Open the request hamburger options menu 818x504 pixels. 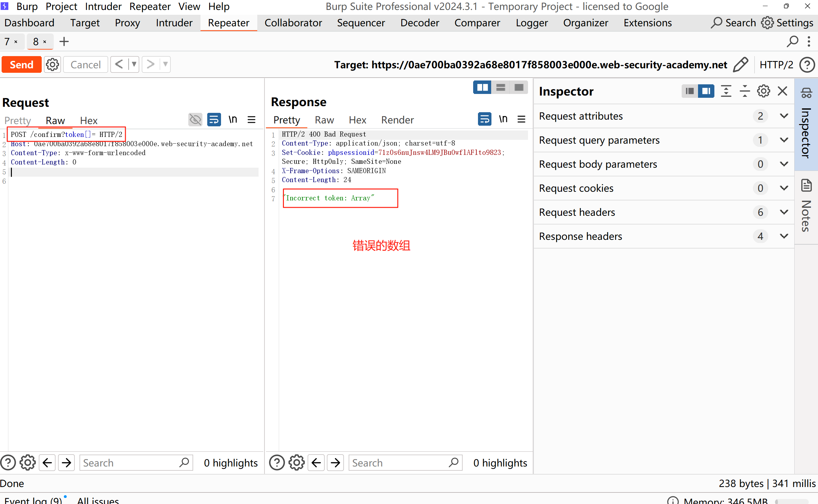click(251, 120)
